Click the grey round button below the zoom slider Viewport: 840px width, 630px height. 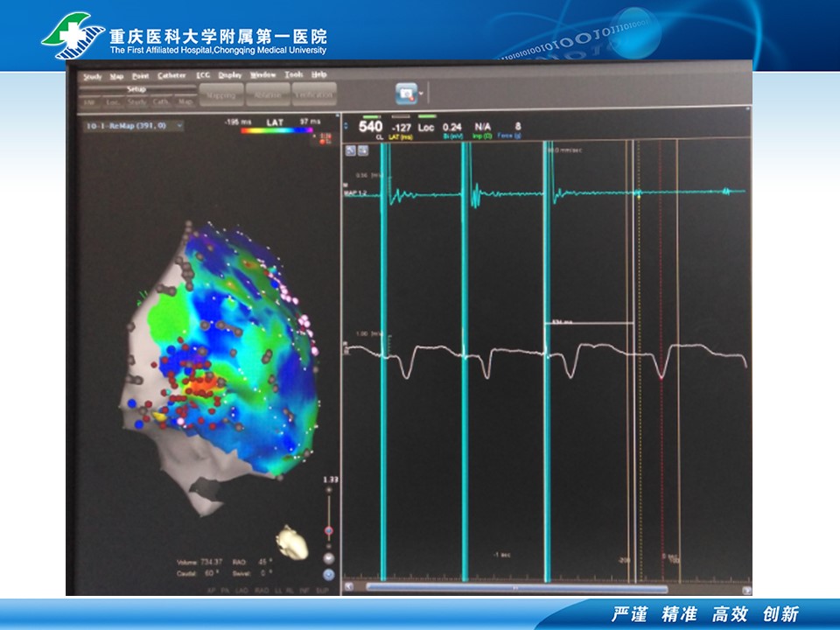click(329, 559)
